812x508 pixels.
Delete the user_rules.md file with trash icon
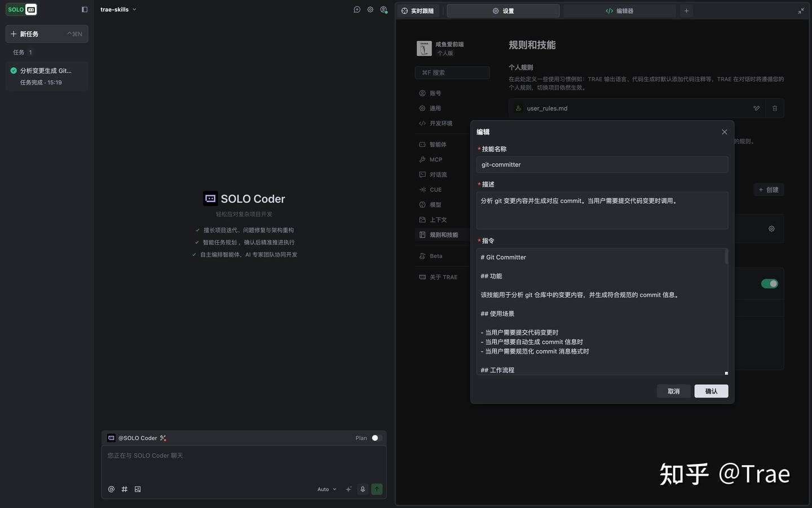(x=775, y=108)
